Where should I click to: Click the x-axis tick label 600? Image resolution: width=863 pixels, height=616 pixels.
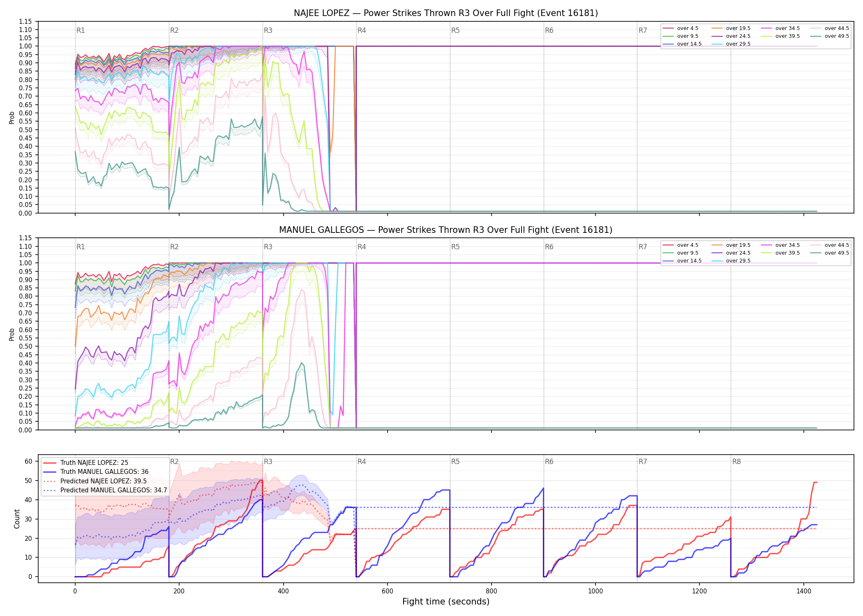(387, 591)
